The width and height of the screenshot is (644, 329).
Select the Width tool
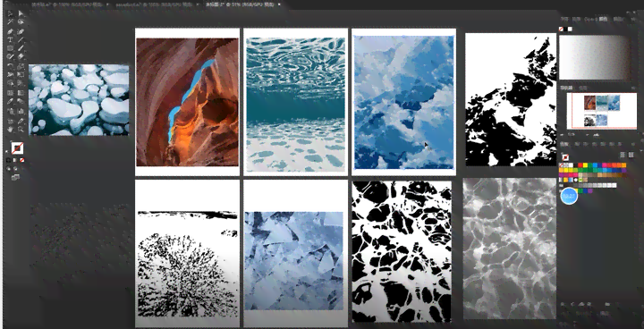10,74
